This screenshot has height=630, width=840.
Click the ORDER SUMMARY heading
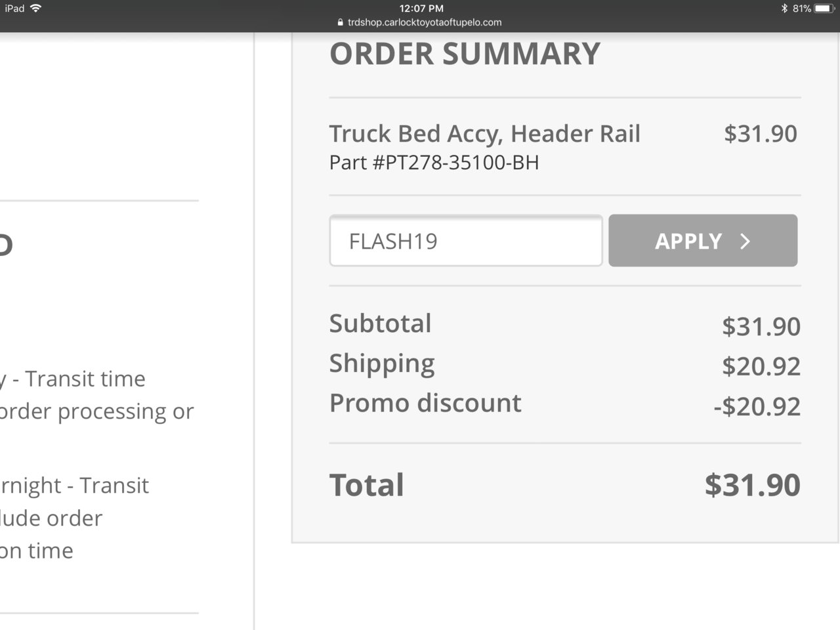465,54
